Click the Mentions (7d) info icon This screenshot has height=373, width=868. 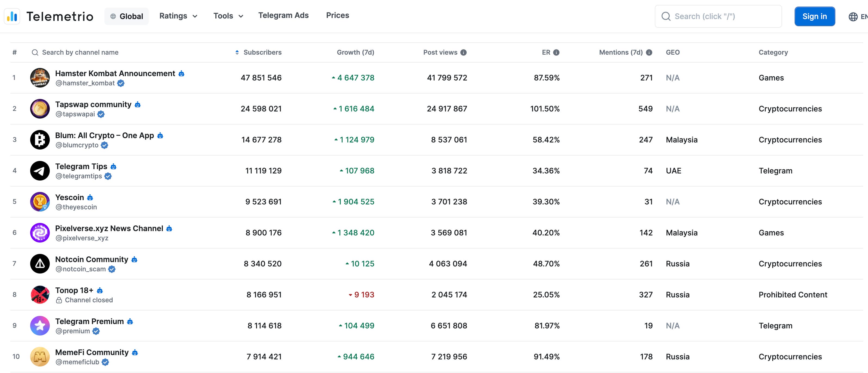(x=649, y=52)
